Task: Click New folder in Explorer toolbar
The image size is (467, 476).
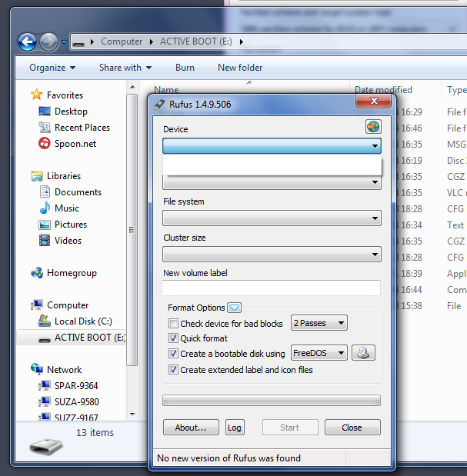Action: (x=240, y=68)
